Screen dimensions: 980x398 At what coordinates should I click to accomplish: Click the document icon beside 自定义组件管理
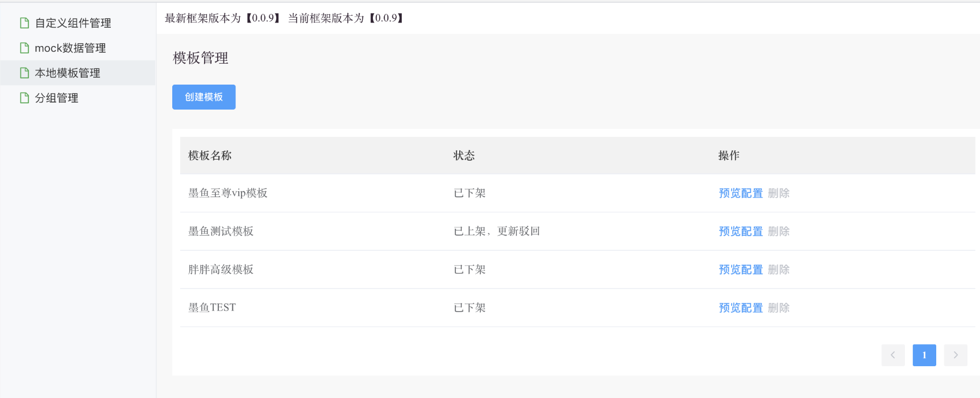pos(24,23)
